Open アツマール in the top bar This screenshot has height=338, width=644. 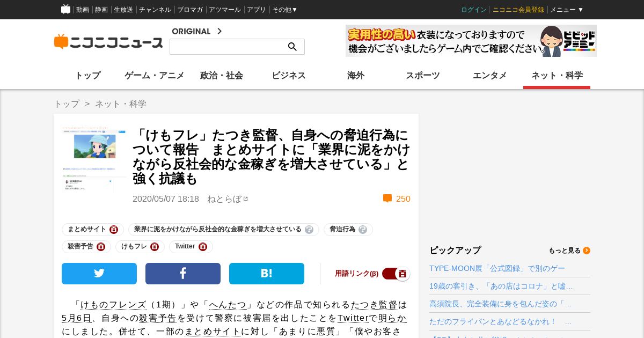(x=225, y=10)
